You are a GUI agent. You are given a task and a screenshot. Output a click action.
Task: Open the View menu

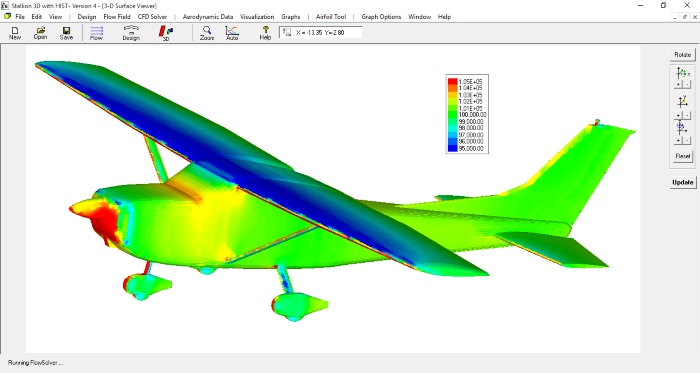(x=55, y=17)
